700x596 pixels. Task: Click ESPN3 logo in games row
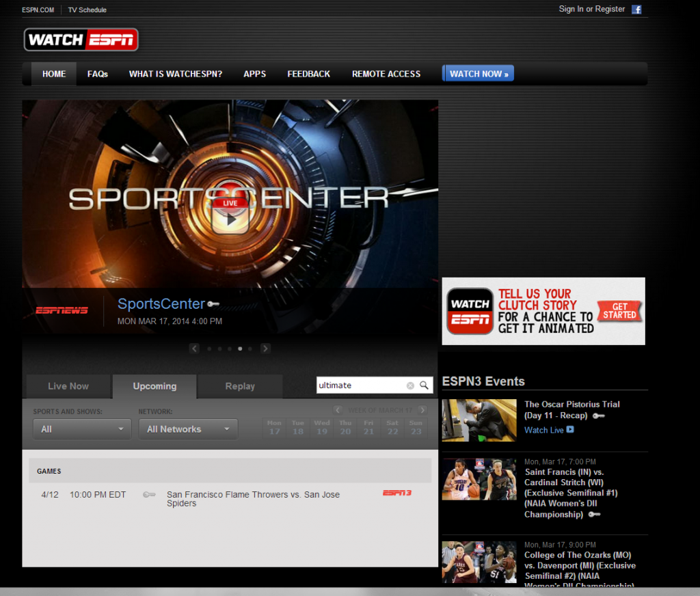pos(397,493)
